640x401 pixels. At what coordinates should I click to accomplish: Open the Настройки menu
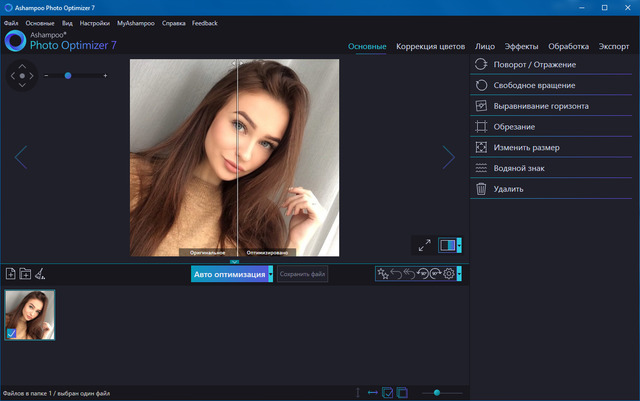(95, 23)
